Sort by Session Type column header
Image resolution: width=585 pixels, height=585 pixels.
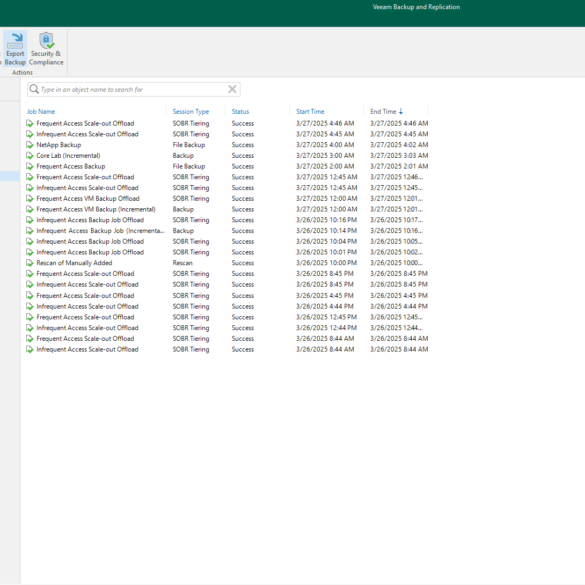[x=191, y=112]
